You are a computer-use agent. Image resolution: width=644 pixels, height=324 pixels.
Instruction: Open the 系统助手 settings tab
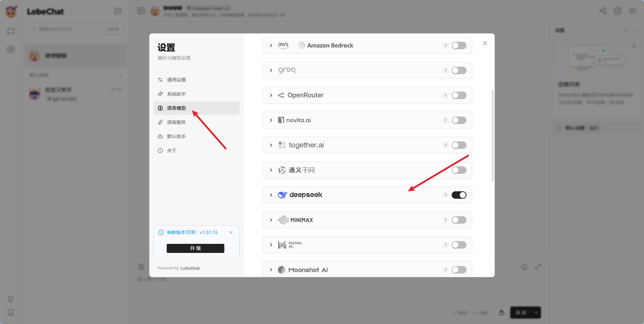click(196, 94)
